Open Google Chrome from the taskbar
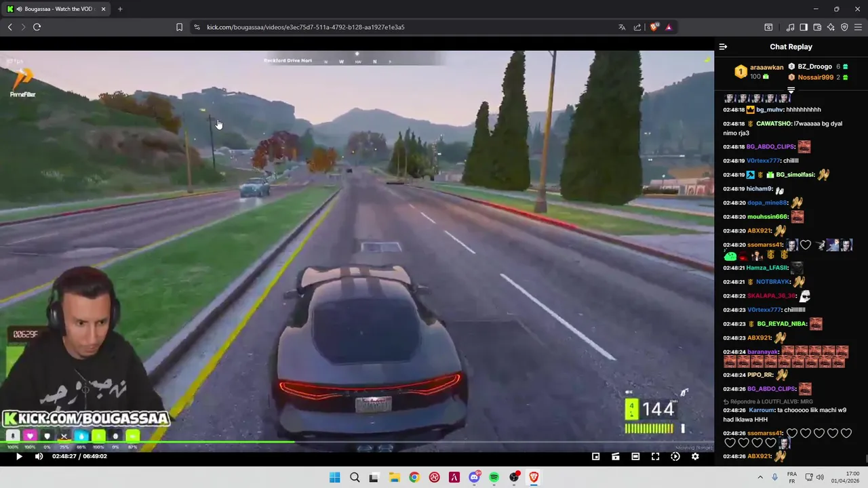868x488 pixels. point(414,477)
